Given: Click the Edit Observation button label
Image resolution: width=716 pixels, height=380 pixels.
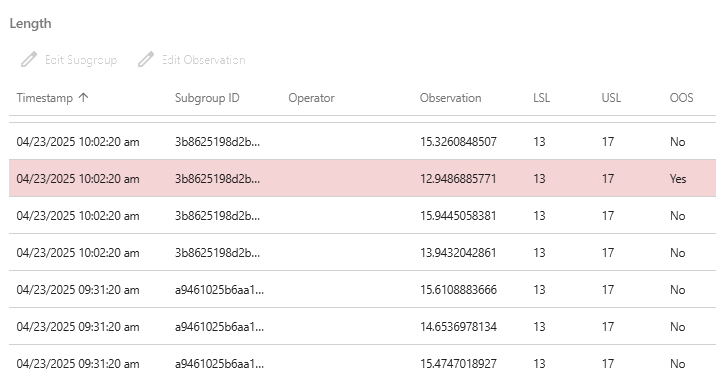Looking at the screenshot, I should 204,60.
